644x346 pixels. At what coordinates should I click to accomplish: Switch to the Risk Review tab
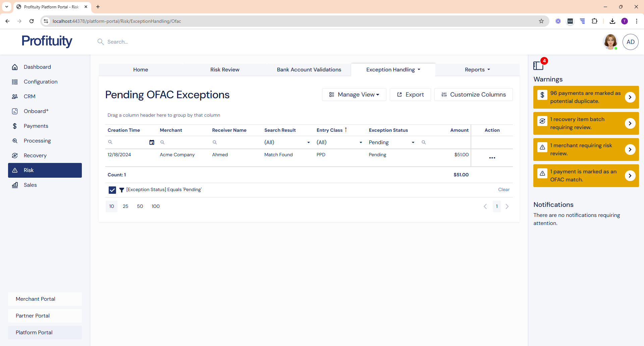(225, 70)
